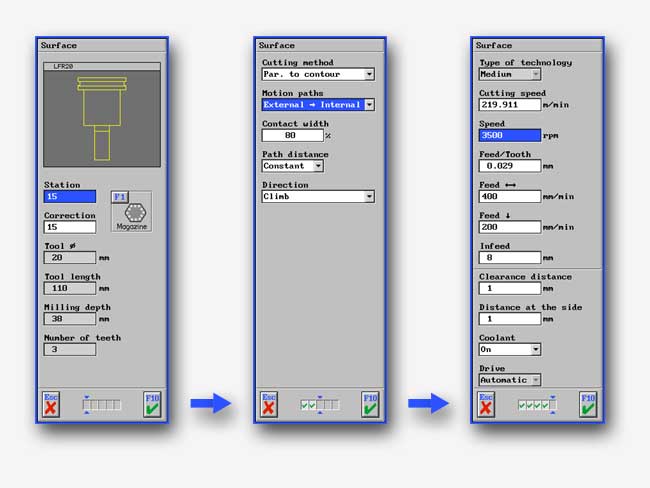Click step indicator in Cutting method panel
The width and height of the screenshot is (650, 488).
[320, 404]
